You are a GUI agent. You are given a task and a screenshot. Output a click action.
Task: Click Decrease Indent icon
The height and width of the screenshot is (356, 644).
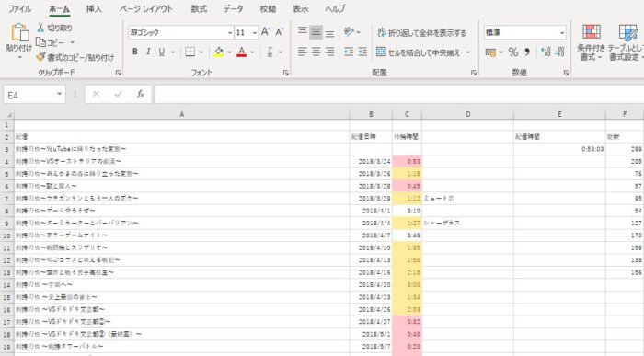[349, 52]
